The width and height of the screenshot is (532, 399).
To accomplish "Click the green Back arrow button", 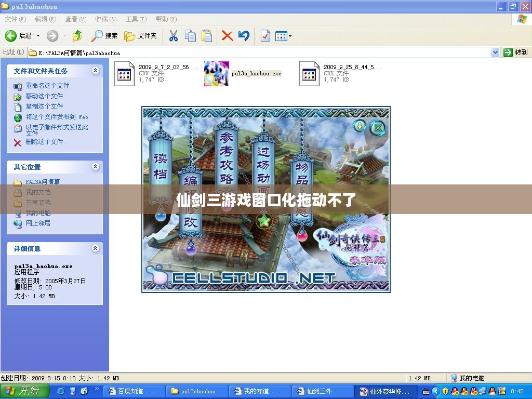I will [x=10, y=36].
